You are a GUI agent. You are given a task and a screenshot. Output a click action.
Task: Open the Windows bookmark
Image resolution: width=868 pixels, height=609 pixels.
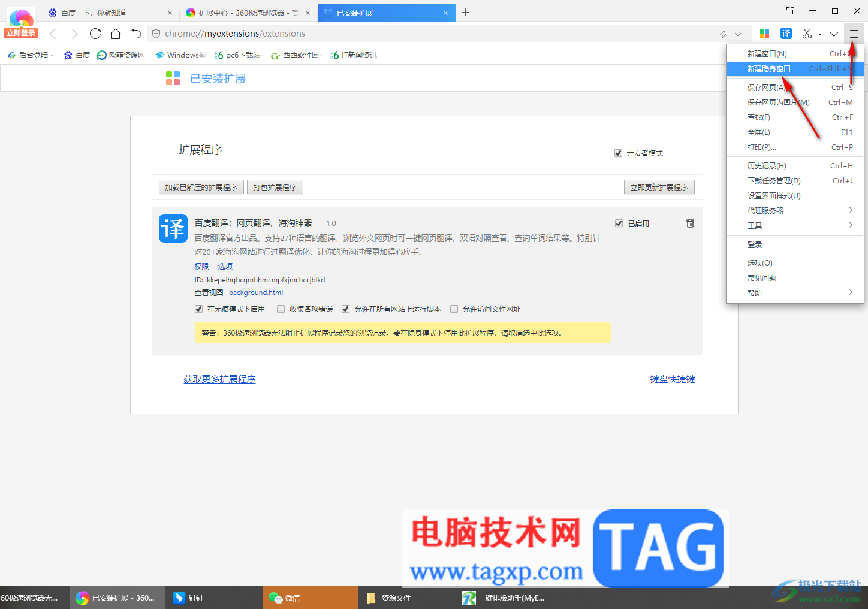point(180,55)
